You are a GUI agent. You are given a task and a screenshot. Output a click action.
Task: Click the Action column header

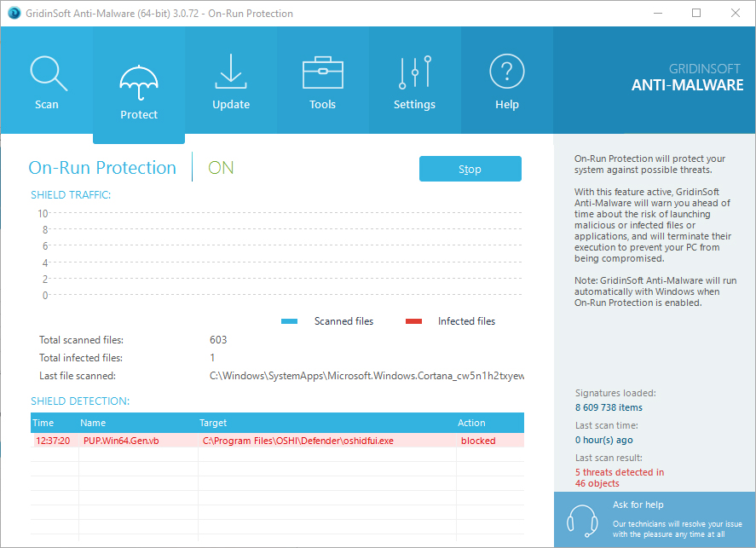471,423
